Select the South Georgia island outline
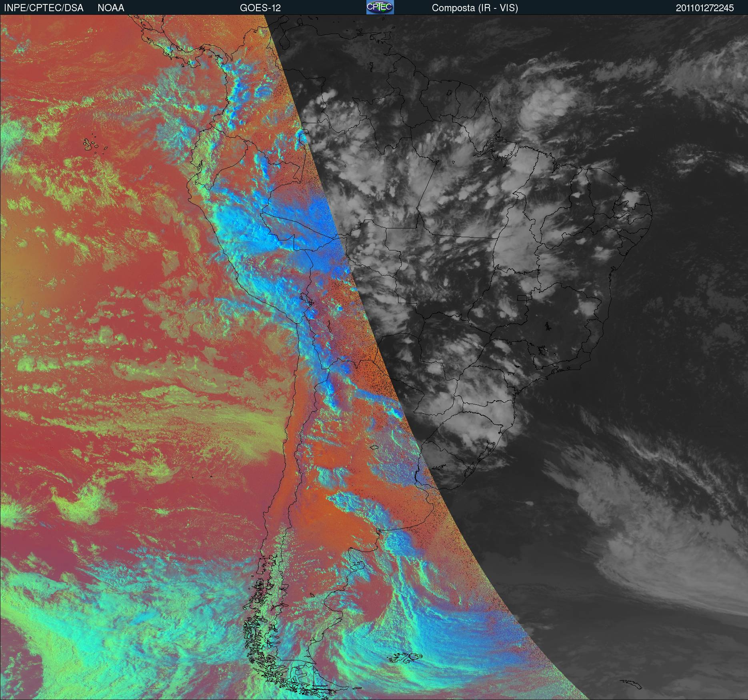The image size is (748, 700). point(630,684)
